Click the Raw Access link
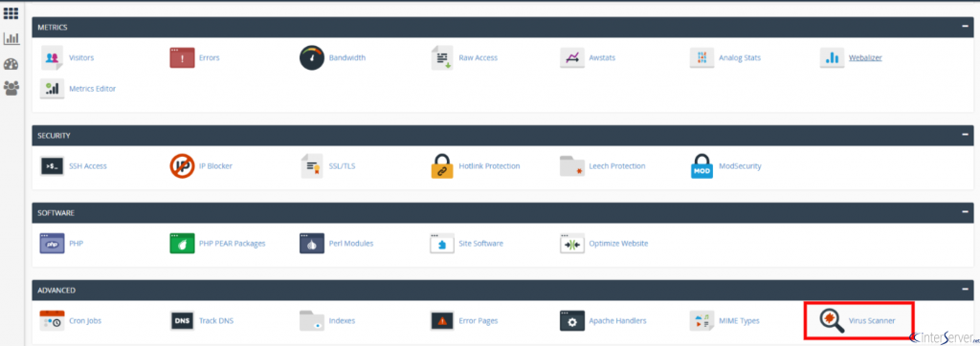The height and width of the screenshot is (346, 980). point(479,57)
